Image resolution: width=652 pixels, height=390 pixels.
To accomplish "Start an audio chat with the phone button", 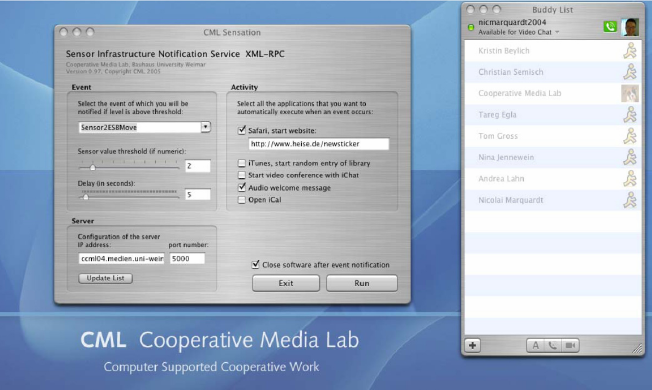I will point(553,345).
